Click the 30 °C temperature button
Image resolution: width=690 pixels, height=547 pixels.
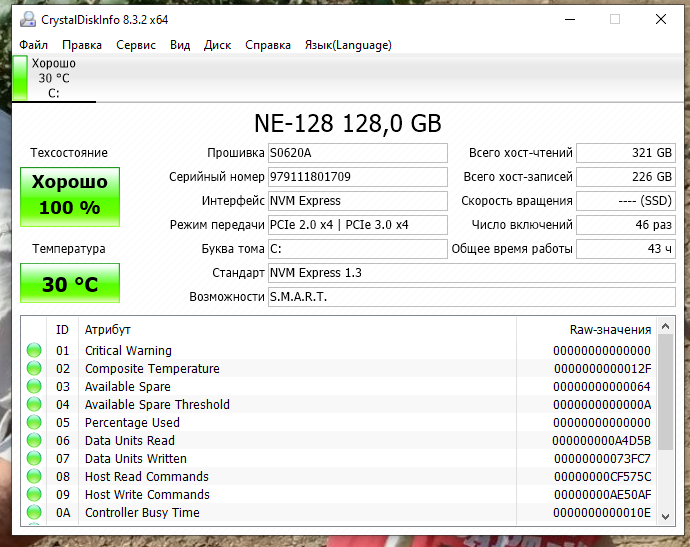[x=69, y=285]
